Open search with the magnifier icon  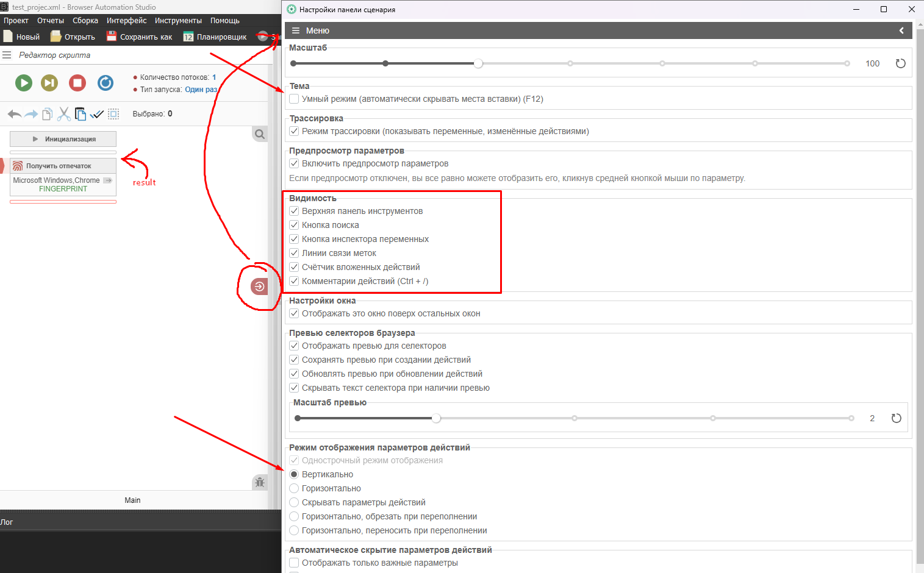260,134
